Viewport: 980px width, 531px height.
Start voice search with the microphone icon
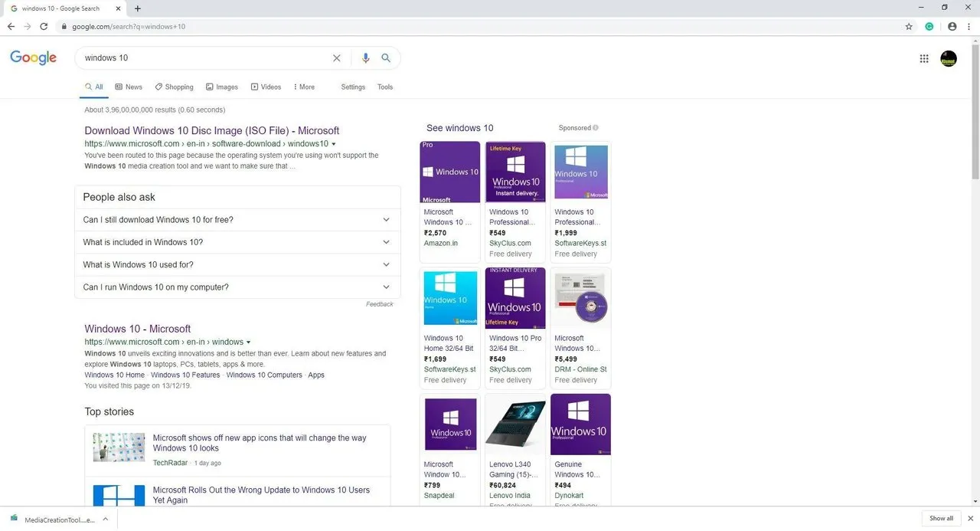pyautogui.click(x=365, y=57)
